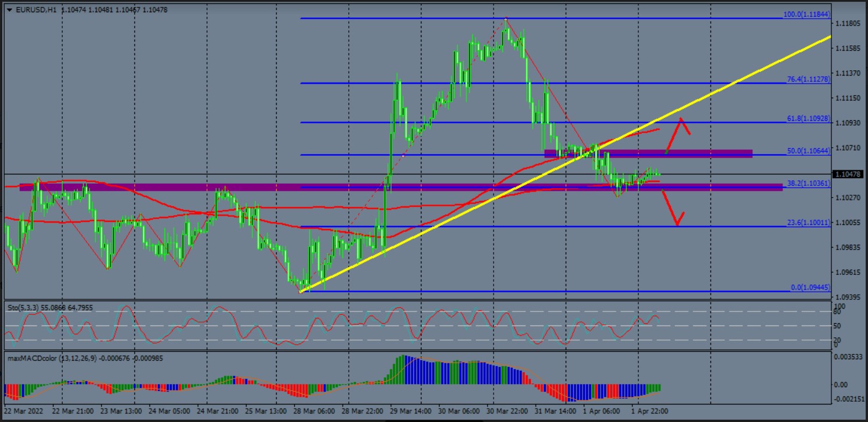
Task: Select the 76.4(1.11278) Fibonacci level label
Action: pos(809,79)
